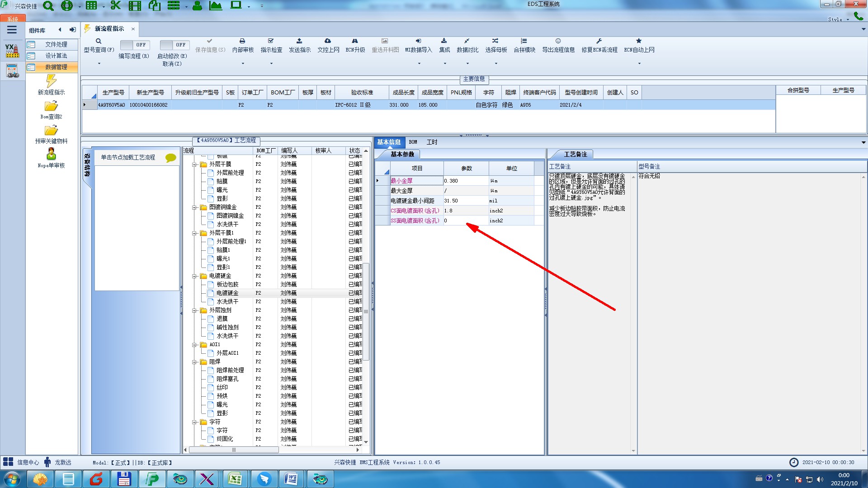Open Bom查询2 folder in sidebar
This screenshot has width=868, height=488.
[x=51, y=106]
